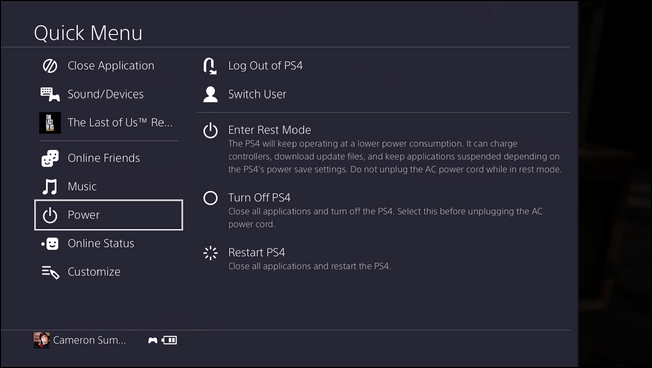Select The Last of Us game thumbnail
Viewport: 652px width, 368px height.
coord(50,123)
